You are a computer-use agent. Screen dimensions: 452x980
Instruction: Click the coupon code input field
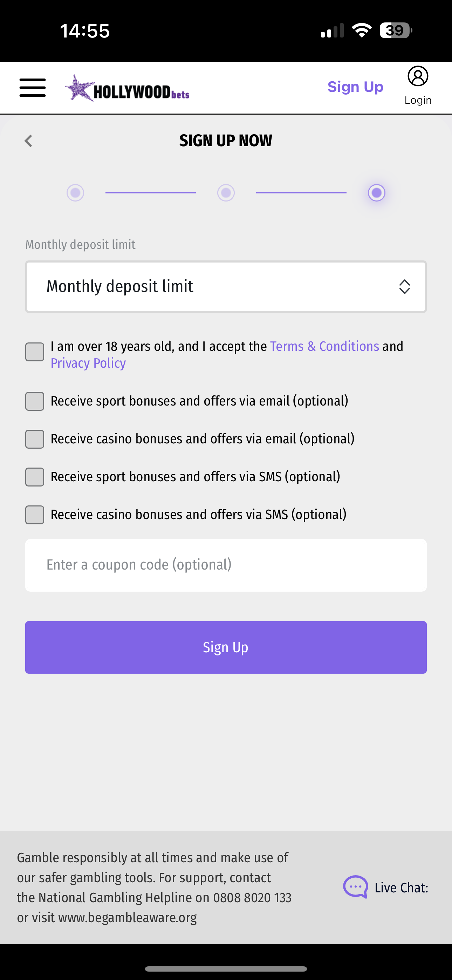(226, 565)
